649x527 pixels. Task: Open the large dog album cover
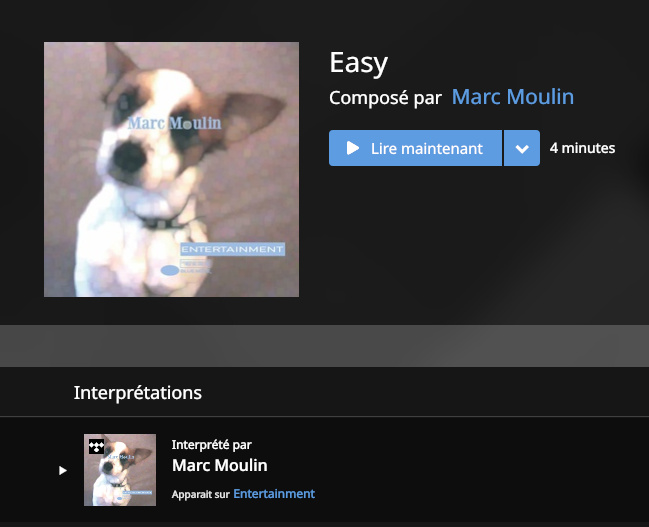click(171, 169)
